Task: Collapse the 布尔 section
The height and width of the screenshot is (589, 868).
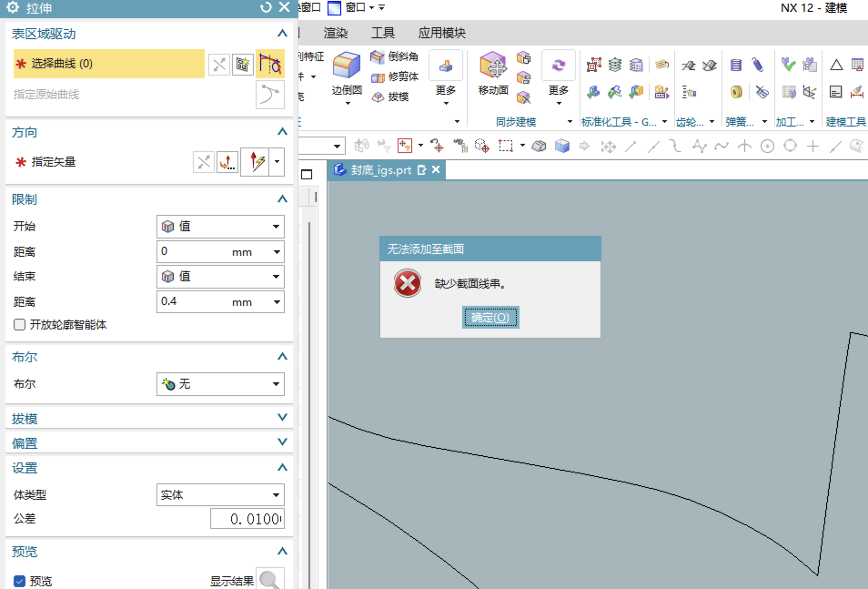Action: (x=282, y=356)
